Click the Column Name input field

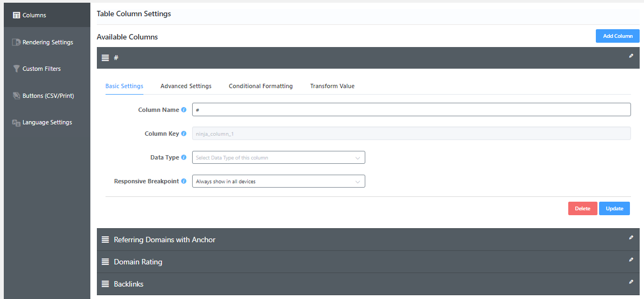click(x=411, y=110)
